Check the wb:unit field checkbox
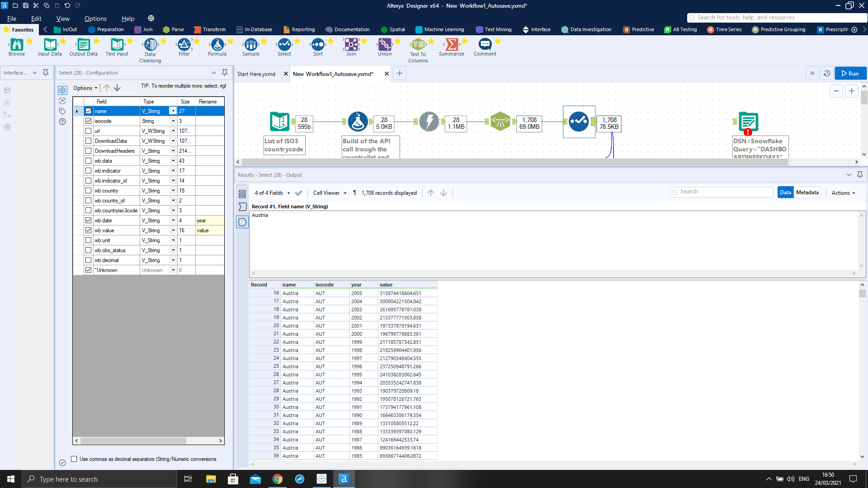This screenshot has height=488, width=868. point(89,240)
